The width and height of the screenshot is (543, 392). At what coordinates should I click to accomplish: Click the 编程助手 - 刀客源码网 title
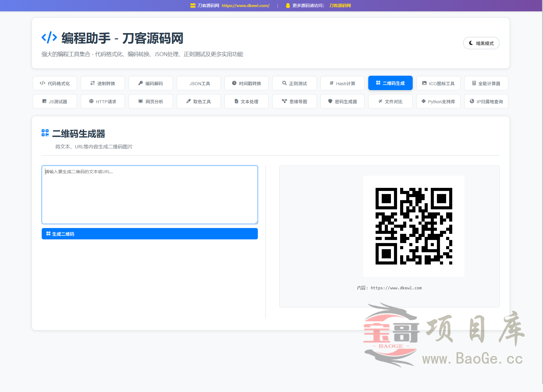pos(122,38)
